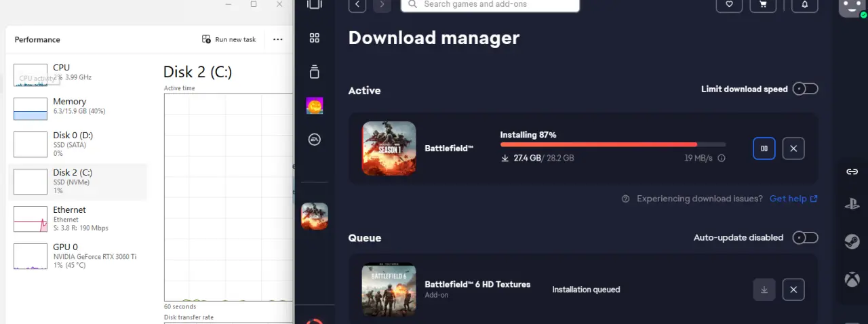Click the Steam account icon
This screenshot has height=324, width=868.
[x=852, y=242]
